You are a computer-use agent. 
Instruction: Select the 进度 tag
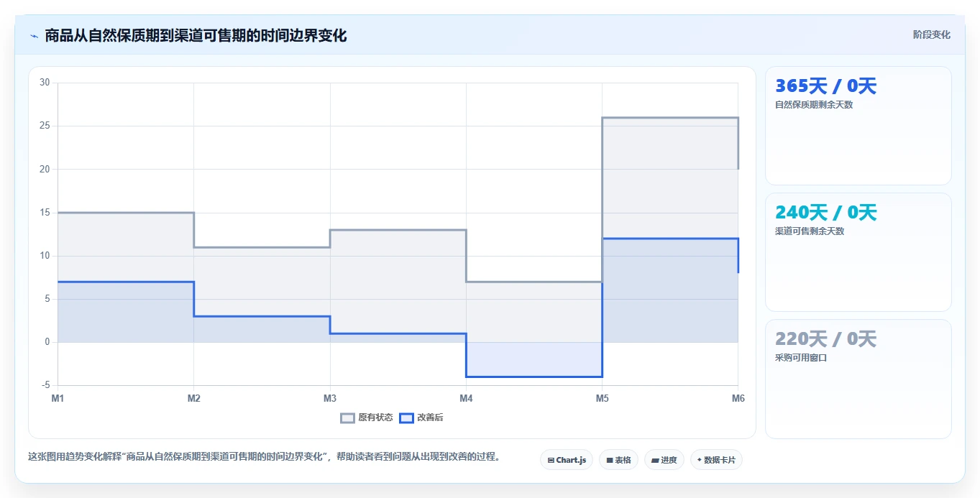(x=664, y=460)
